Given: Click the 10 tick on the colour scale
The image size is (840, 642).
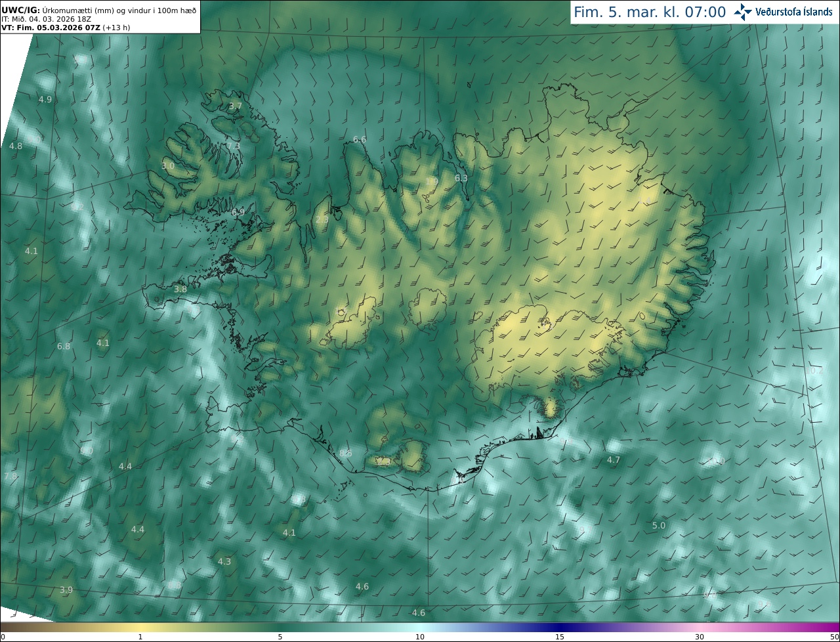Looking at the screenshot, I should point(420,637).
